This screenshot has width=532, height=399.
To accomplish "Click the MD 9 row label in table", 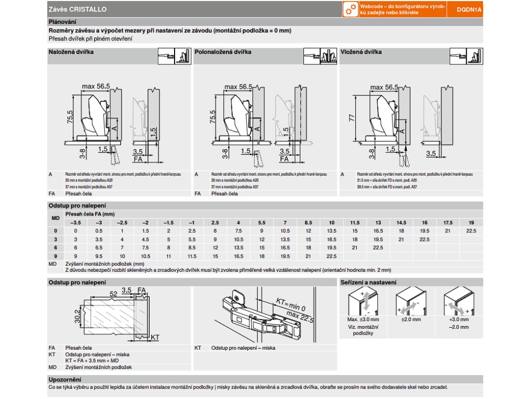I will point(55,256).
